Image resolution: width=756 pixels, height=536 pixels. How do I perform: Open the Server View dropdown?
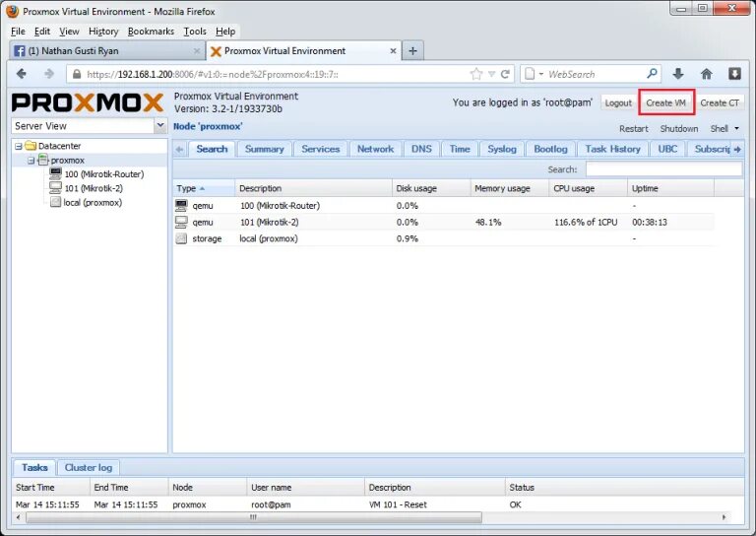160,125
